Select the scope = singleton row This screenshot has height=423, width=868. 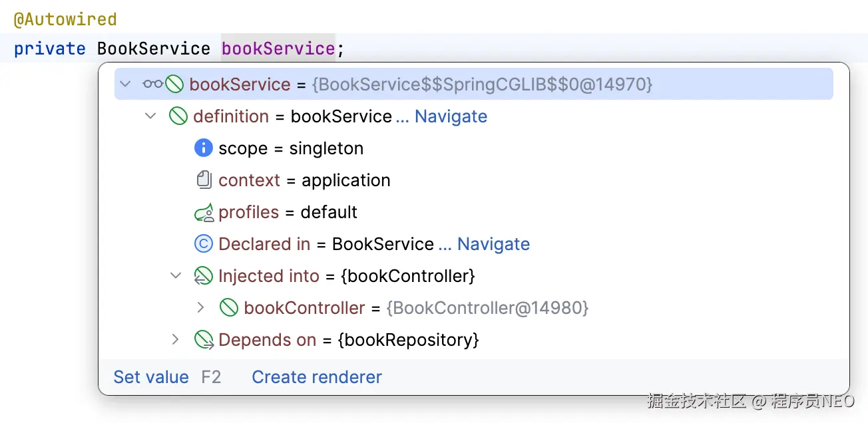tap(291, 148)
